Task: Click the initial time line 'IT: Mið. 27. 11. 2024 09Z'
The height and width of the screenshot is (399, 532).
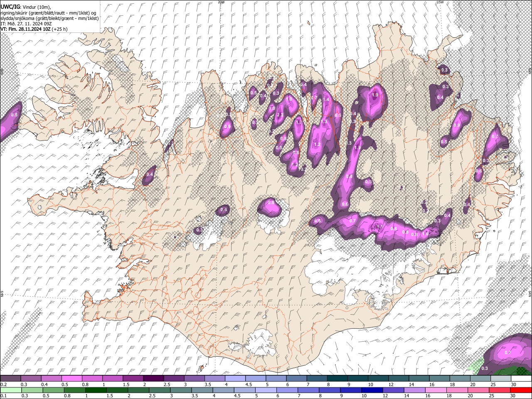Action: pos(26,24)
